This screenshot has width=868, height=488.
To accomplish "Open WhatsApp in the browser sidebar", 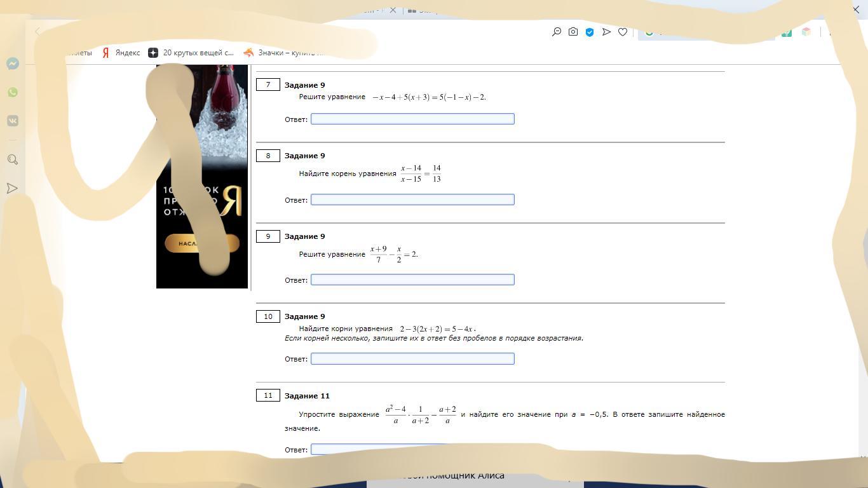I will [x=13, y=92].
